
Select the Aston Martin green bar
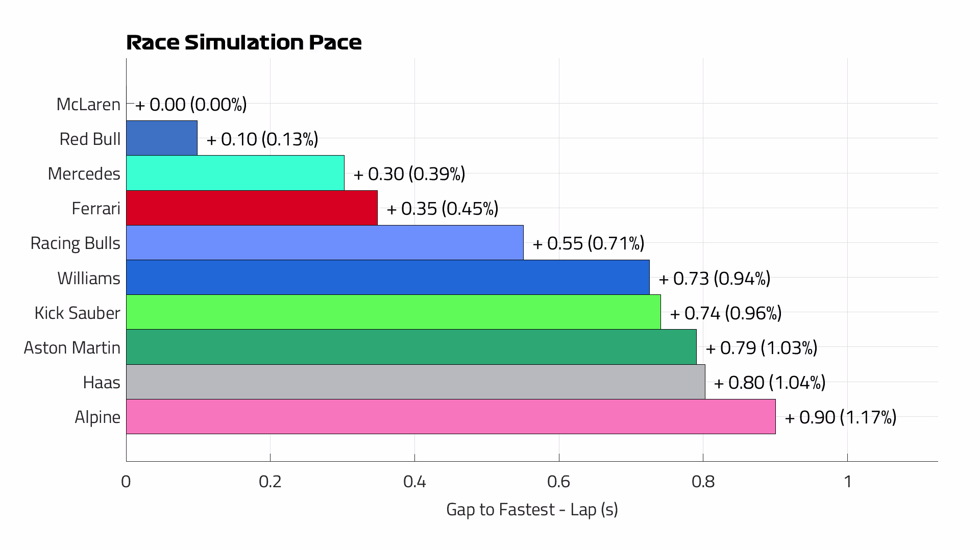coord(411,347)
